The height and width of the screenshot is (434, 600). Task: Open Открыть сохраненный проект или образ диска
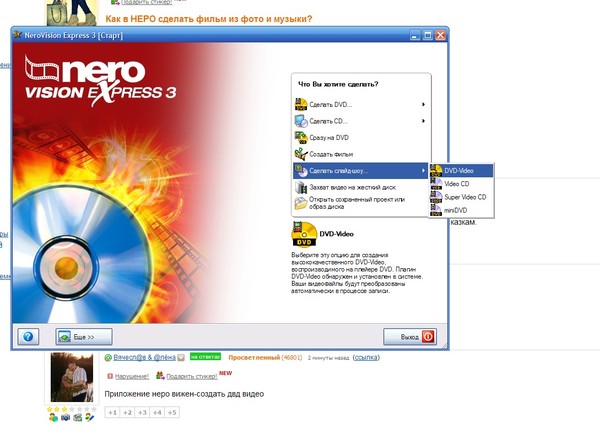click(360, 203)
